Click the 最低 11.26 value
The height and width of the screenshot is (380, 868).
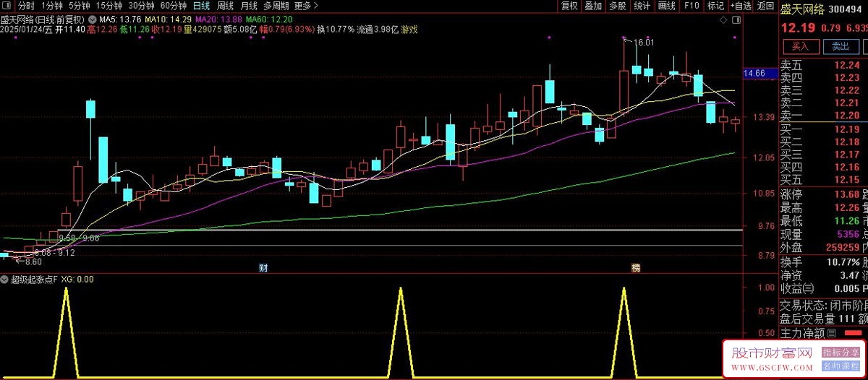click(x=846, y=221)
